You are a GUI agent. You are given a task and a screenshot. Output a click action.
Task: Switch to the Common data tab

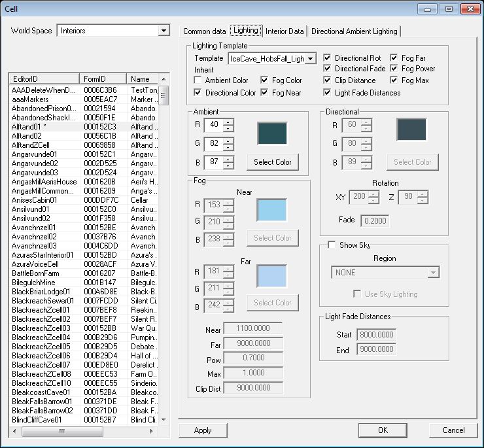pyautogui.click(x=204, y=31)
